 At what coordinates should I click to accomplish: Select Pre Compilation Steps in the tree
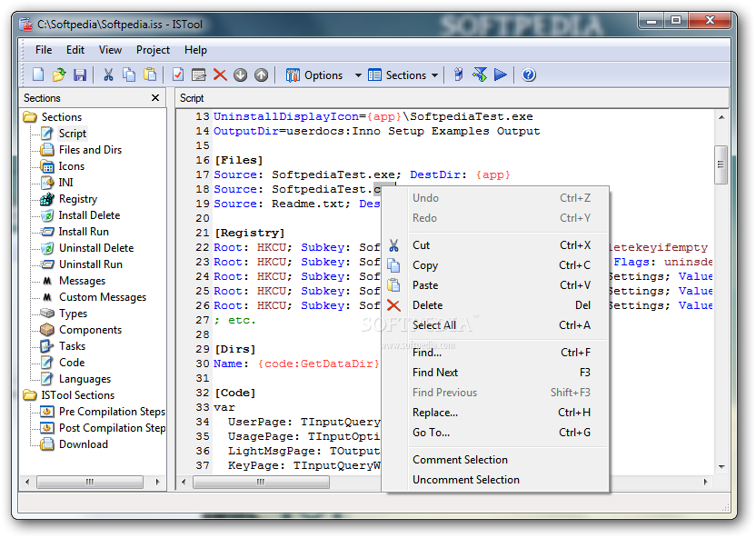tap(112, 412)
